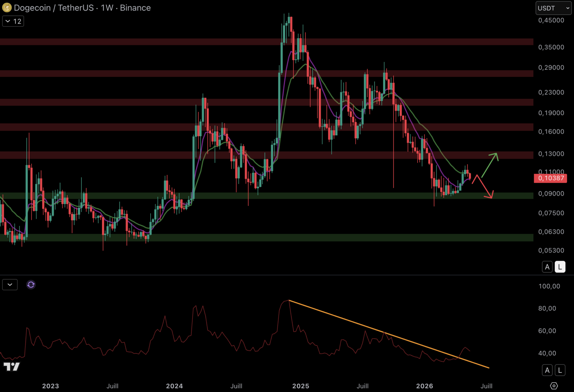Viewport: 574px width, 392px height.
Task: Toggle auto scale A on indicator pane
Action: [x=547, y=370]
